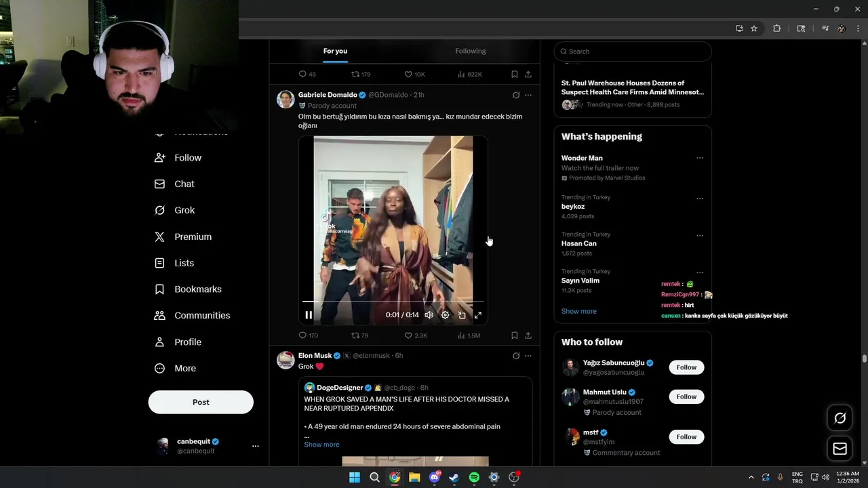Click Grok icon on Gabriele Domaldo's post
The height and width of the screenshot is (488, 868).
[516, 95]
